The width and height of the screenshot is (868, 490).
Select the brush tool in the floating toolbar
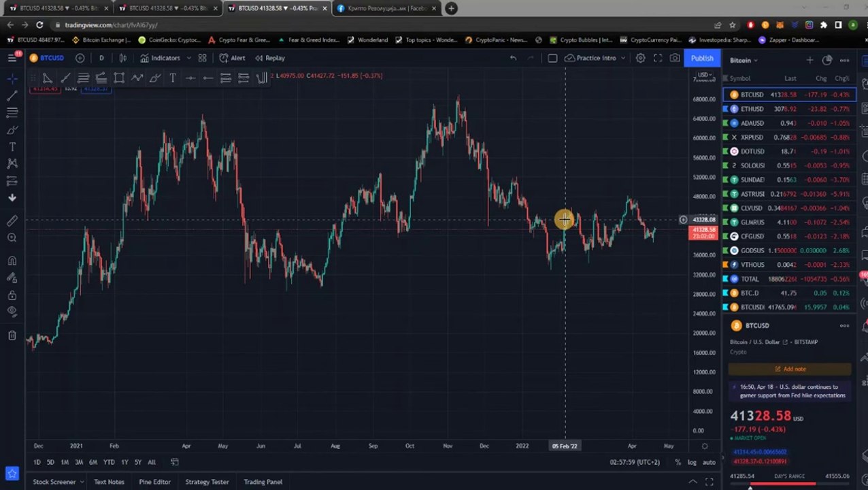154,78
